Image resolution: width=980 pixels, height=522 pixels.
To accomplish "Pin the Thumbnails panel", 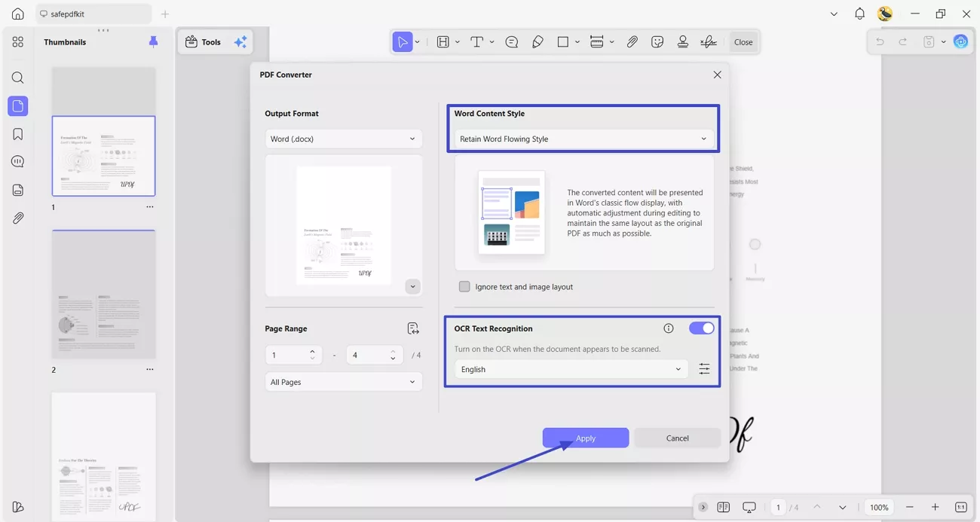I will pyautogui.click(x=154, y=42).
